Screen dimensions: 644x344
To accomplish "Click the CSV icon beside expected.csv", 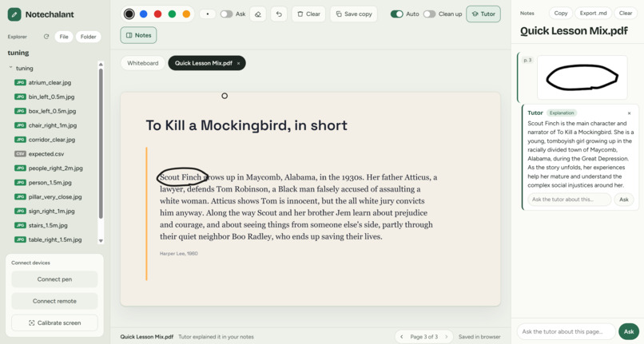I will pos(20,154).
